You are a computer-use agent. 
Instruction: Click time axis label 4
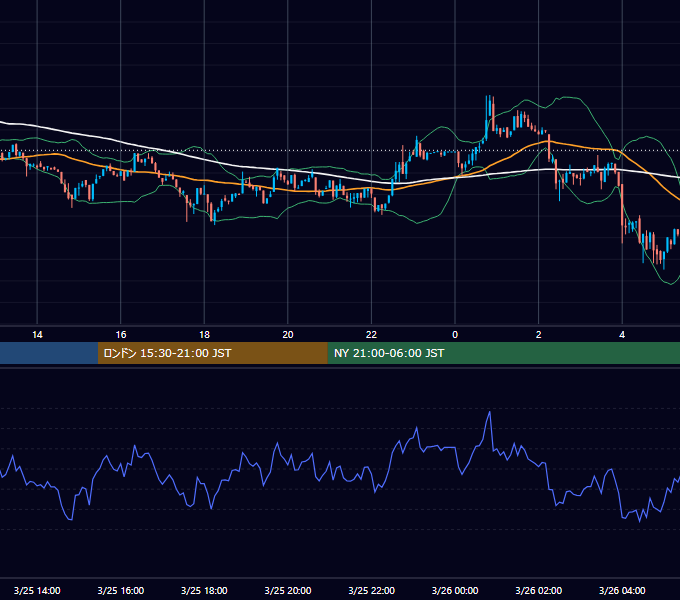(x=622, y=335)
